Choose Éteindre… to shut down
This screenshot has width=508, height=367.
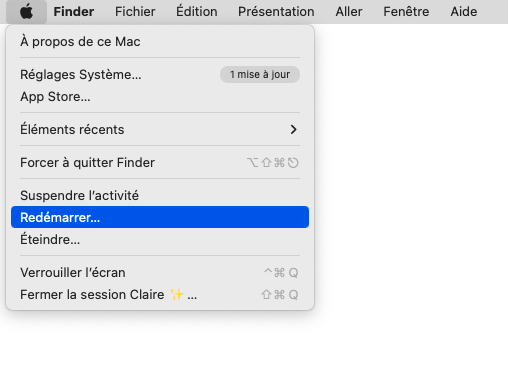(160, 239)
